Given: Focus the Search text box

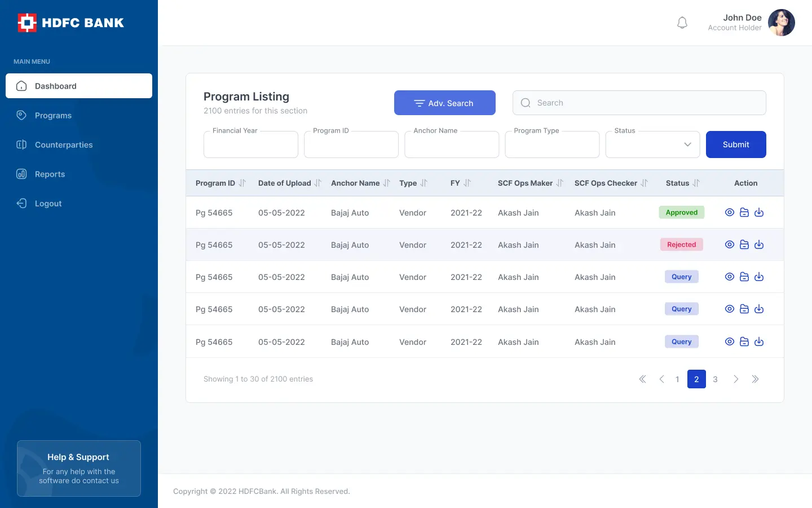Looking at the screenshot, I should [639, 103].
